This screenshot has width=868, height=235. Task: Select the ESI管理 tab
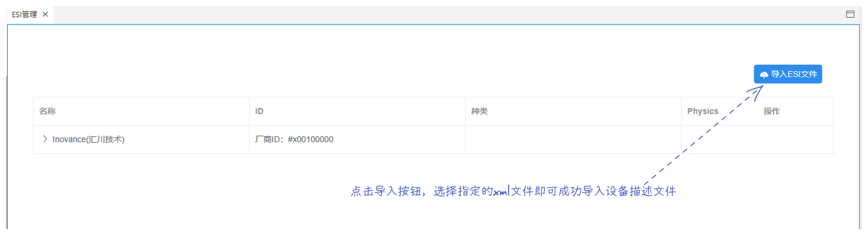pyautogui.click(x=30, y=14)
